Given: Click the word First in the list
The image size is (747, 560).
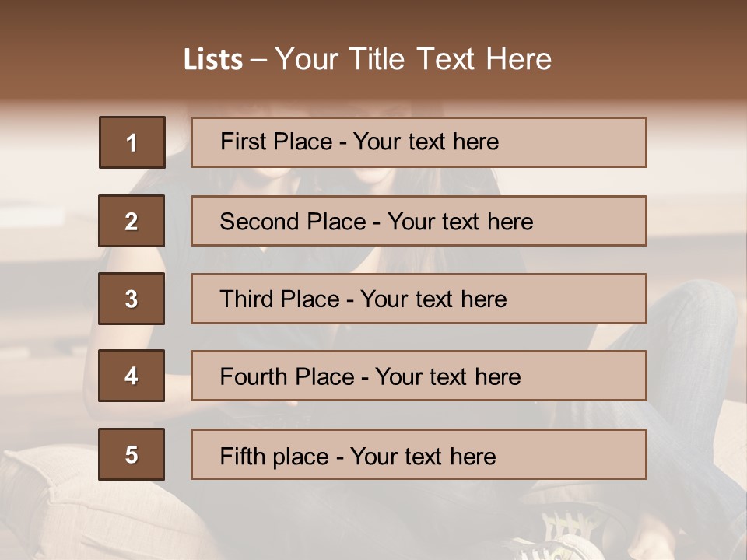Looking at the screenshot, I should pyautogui.click(x=243, y=142).
